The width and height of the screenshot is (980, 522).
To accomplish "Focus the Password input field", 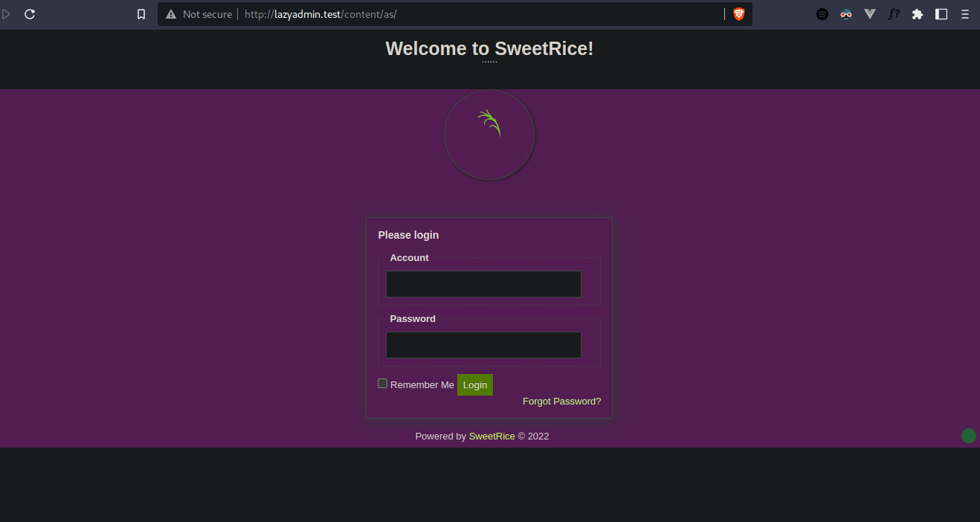I will (483, 345).
